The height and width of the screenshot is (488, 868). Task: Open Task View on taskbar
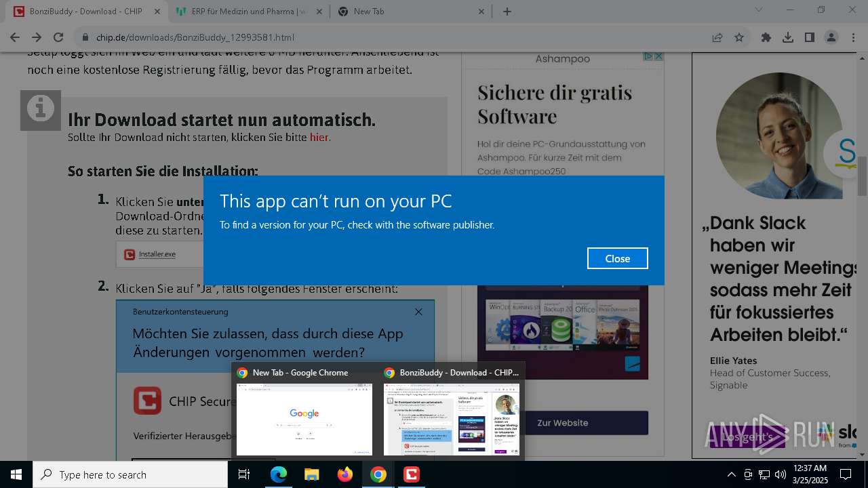245,474
